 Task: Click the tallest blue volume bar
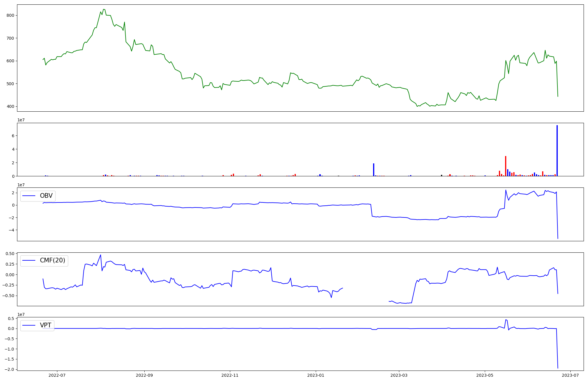coord(557,150)
